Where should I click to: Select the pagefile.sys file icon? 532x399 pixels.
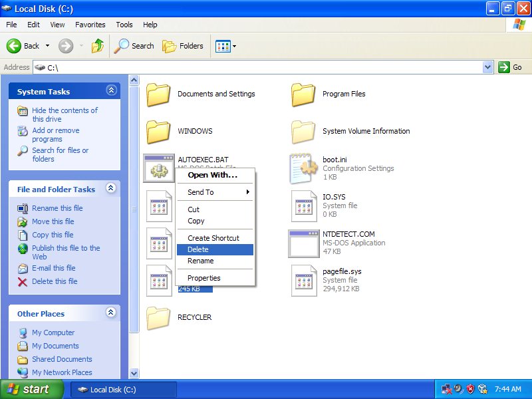304,280
